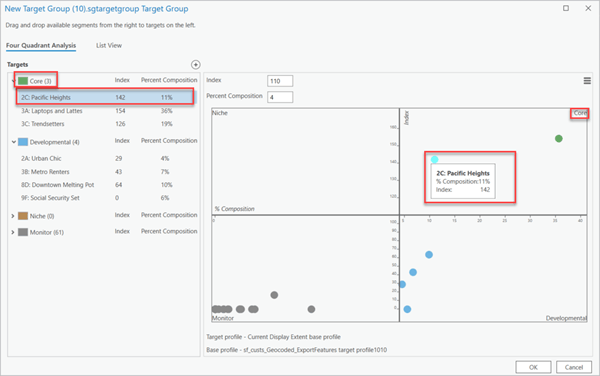
Task: Click the Developmental (4) group label
Action: click(55, 142)
